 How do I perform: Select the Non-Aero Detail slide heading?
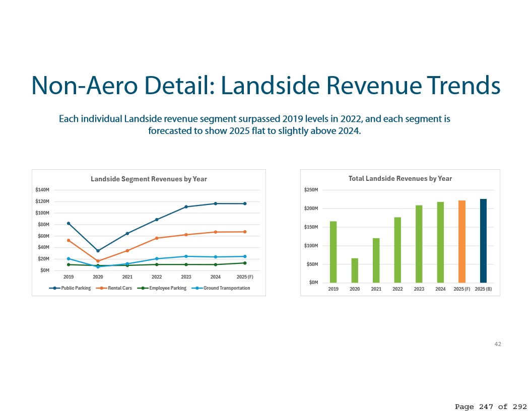pos(265,86)
